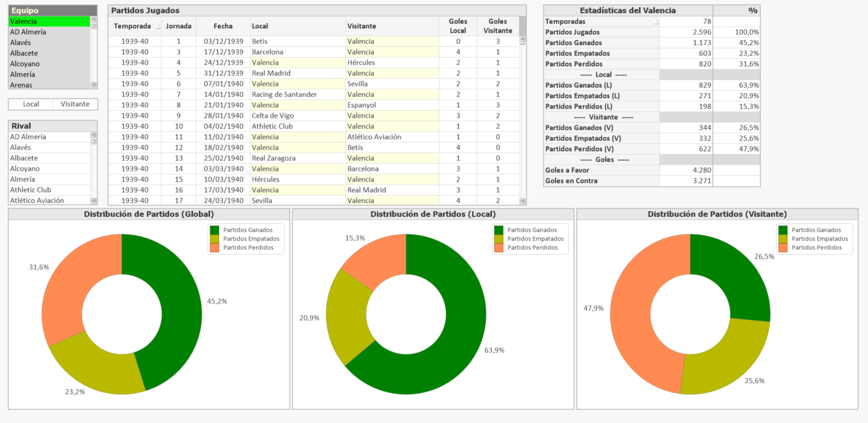Sort table by Temporada column header
Viewport: 868px width, 423px height.
(134, 26)
